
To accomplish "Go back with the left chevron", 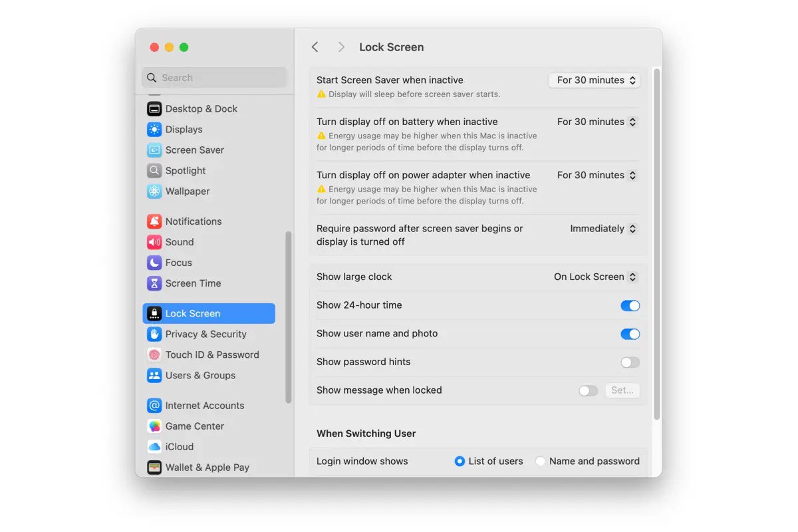I will click(x=315, y=47).
